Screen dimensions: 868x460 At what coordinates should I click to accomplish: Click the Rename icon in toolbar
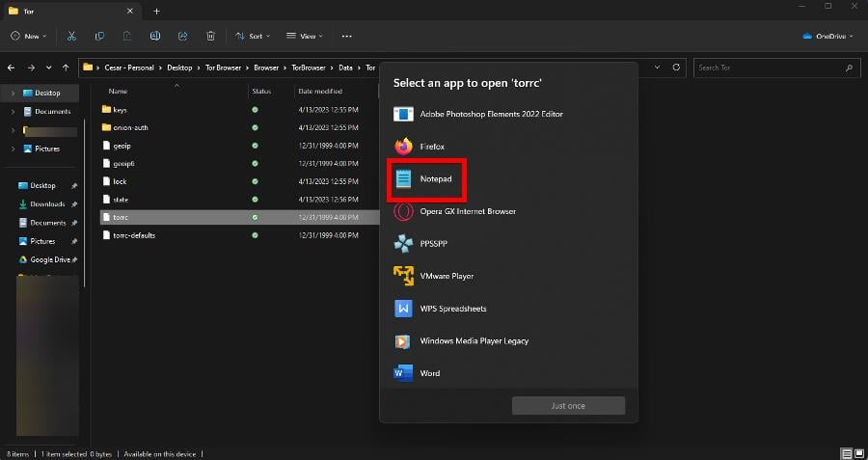155,36
